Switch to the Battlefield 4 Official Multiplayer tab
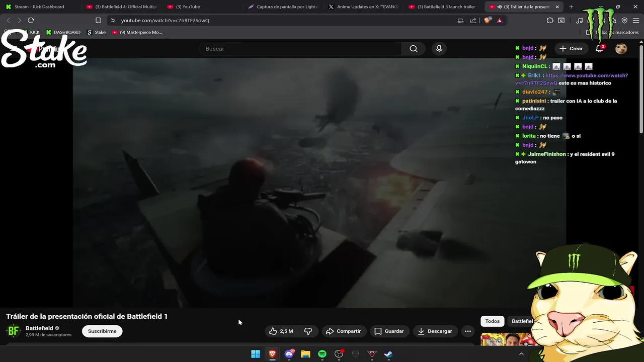The width and height of the screenshot is (644, 362). tap(122, 7)
